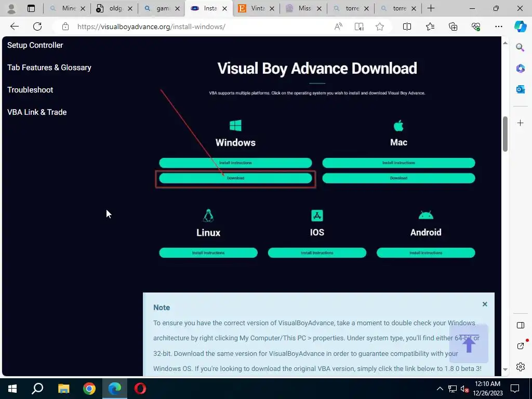Launch Chrome from taskbar
This screenshot has height=399, width=532.
89,389
